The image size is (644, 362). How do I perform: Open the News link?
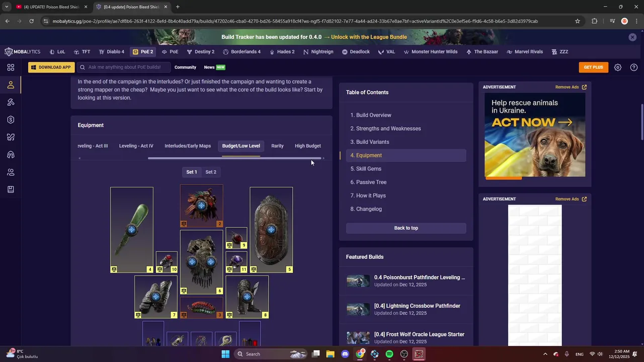pyautogui.click(x=209, y=67)
